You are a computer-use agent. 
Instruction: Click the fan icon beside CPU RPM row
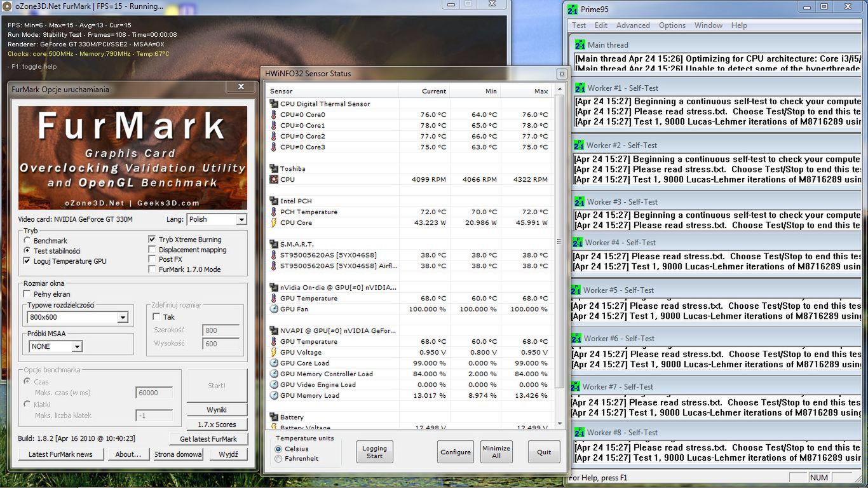point(274,179)
